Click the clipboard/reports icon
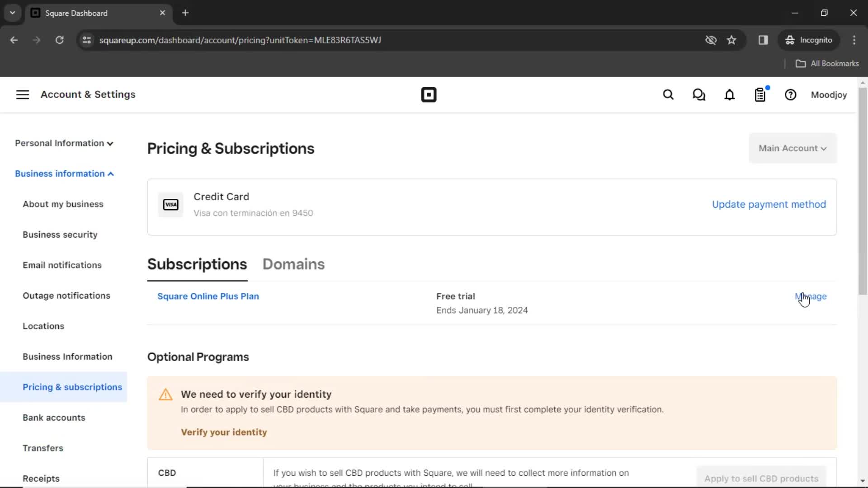This screenshot has width=868, height=488. click(760, 95)
